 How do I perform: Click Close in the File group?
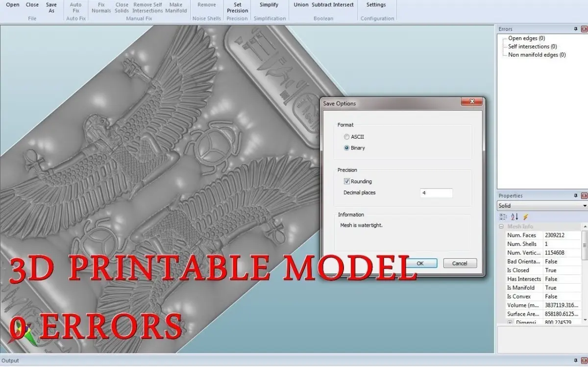click(x=32, y=5)
